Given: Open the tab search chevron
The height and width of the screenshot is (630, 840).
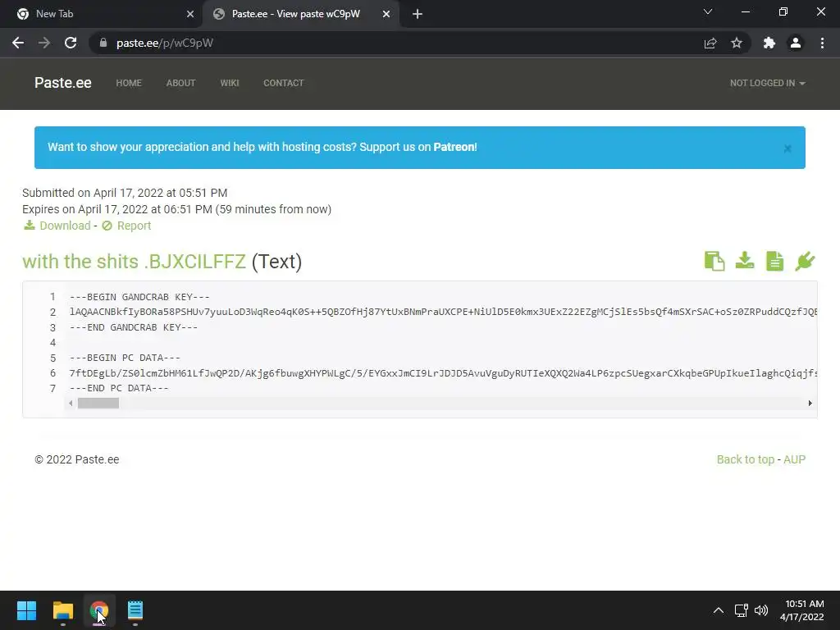Looking at the screenshot, I should [708, 11].
